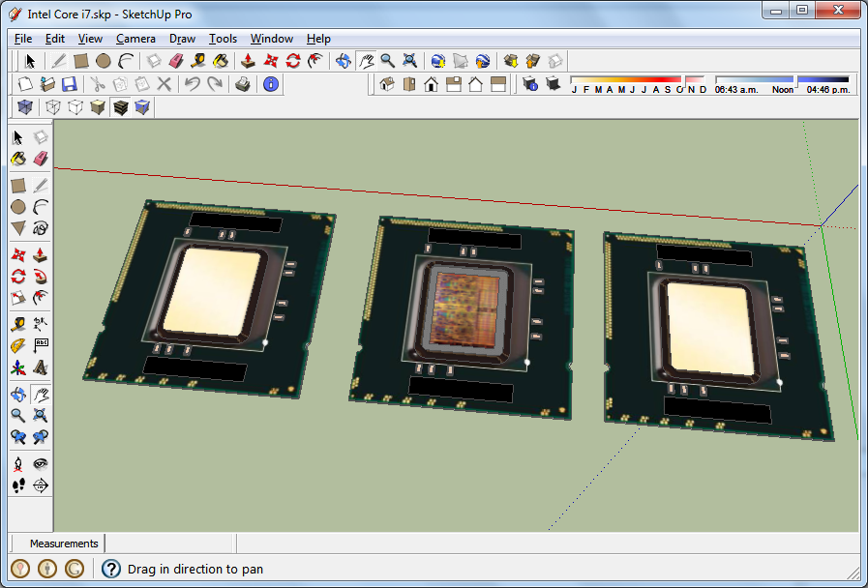Get current view from Google Earth
The height and width of the screenshot is (588, 868).
(x=438, y=61)
